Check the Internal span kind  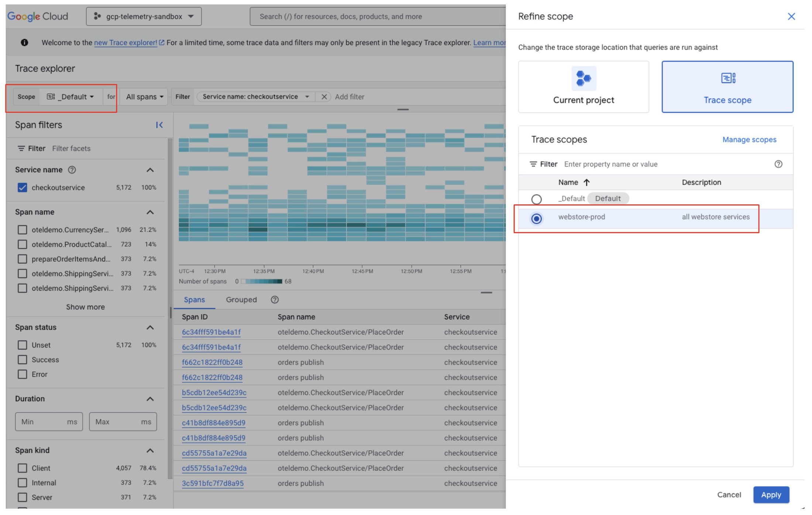(x=22, y=483)
